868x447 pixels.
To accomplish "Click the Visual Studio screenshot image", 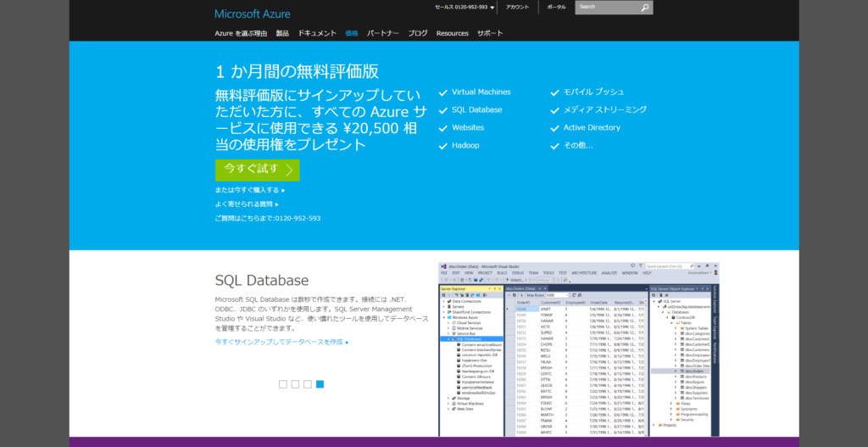I will point(579,349).
